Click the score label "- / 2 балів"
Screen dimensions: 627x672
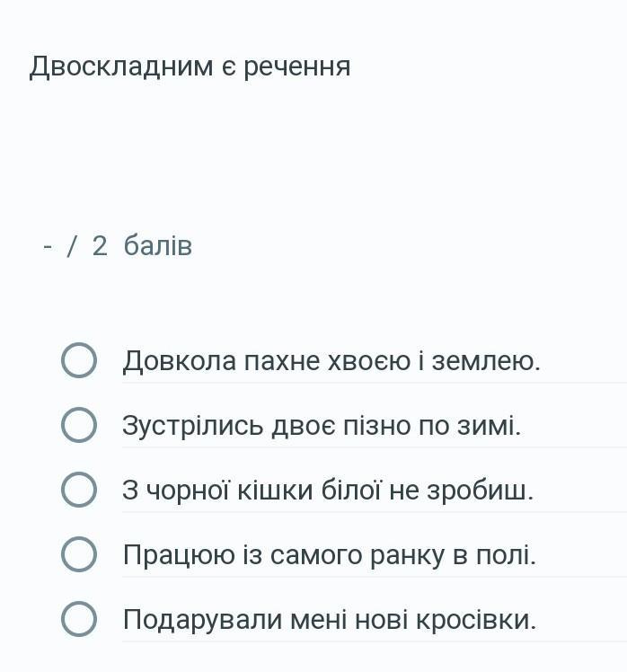click(x=118, y=246)
